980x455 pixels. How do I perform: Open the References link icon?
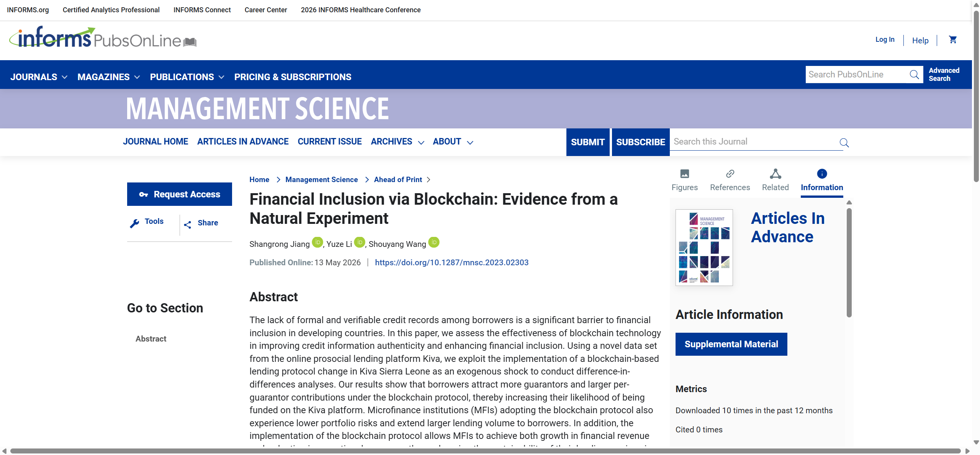pyautogui.click(x=730, y=174)
